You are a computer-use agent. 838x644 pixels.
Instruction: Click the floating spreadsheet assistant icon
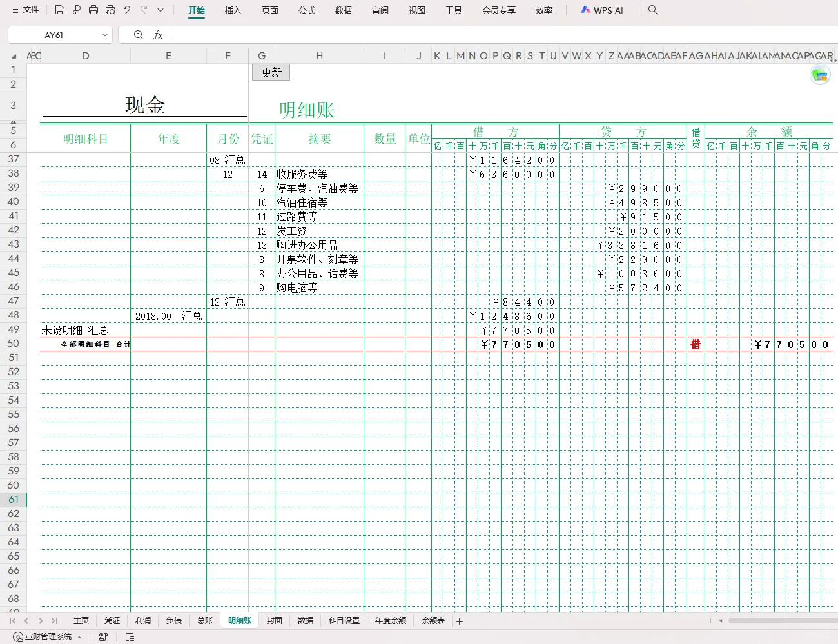820,75
